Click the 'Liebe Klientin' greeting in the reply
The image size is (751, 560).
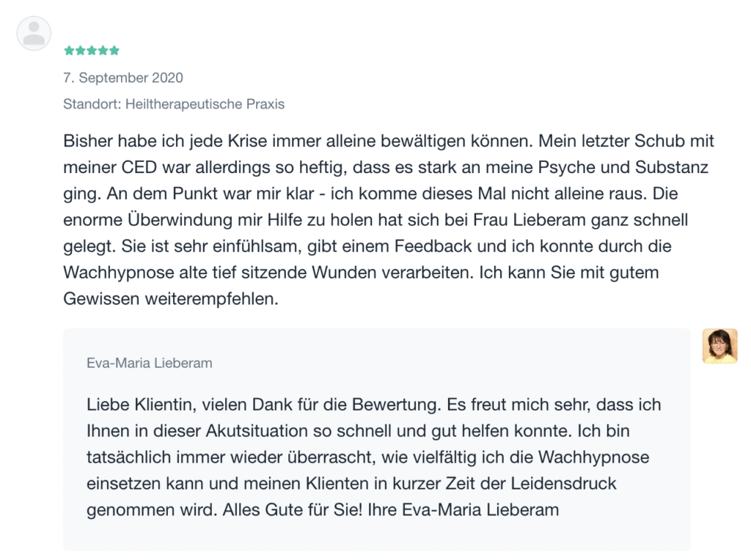136,405
